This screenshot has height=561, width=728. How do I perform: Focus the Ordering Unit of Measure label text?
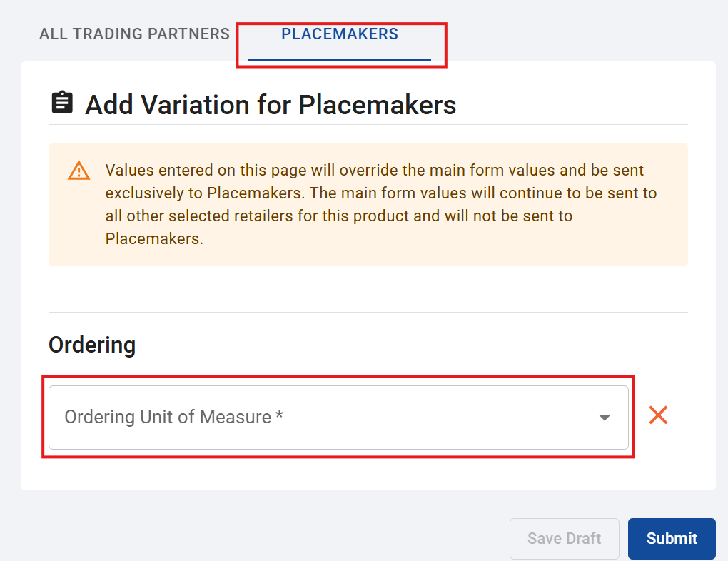168,417
